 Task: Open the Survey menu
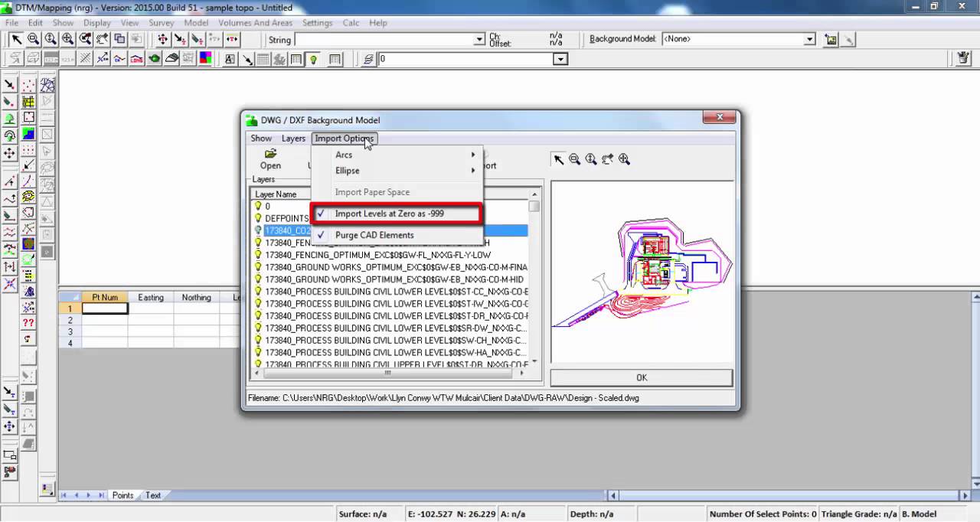tap(162, 23)
